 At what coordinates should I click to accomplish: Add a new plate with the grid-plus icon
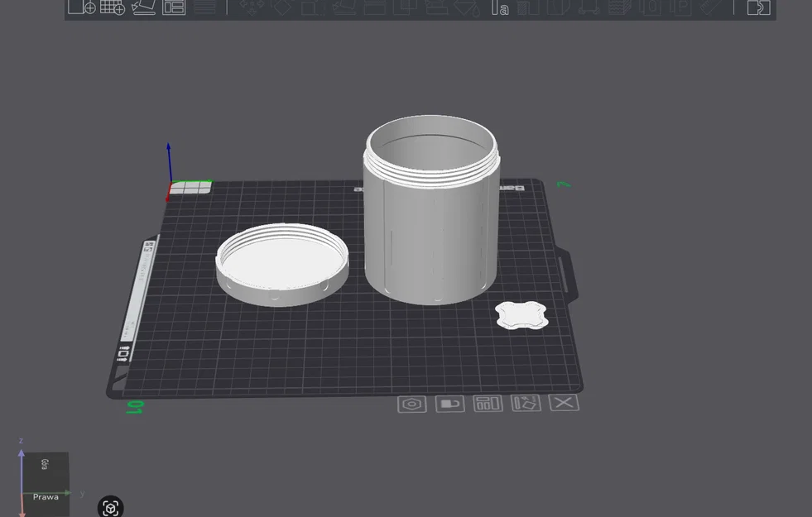point(113,7)
